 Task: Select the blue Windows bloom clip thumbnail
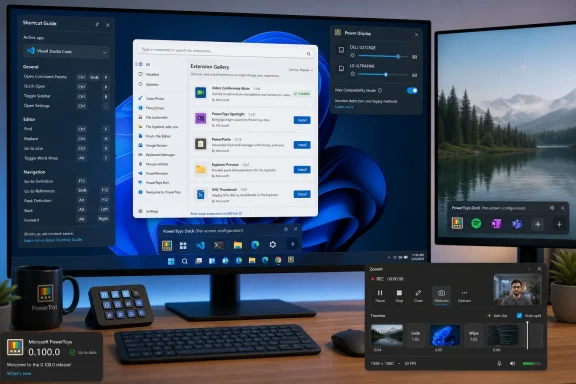coord(445,335)
